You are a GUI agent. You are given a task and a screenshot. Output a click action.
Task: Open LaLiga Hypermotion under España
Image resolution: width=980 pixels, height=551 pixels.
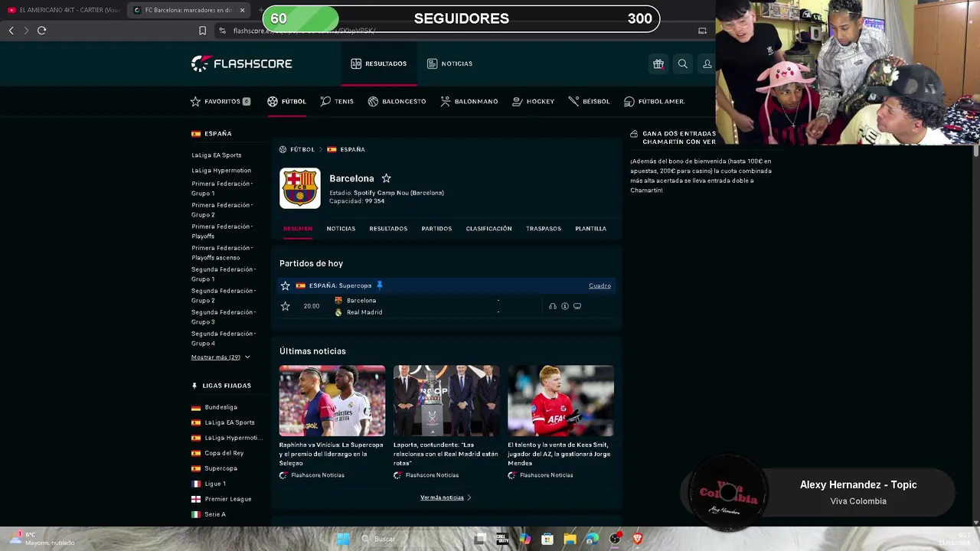(x=221, y=171)
